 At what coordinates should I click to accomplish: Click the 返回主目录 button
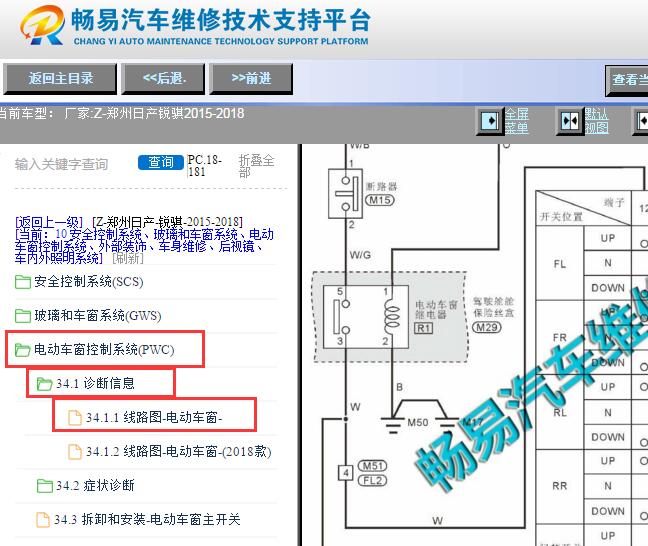(x=60, y=78)
